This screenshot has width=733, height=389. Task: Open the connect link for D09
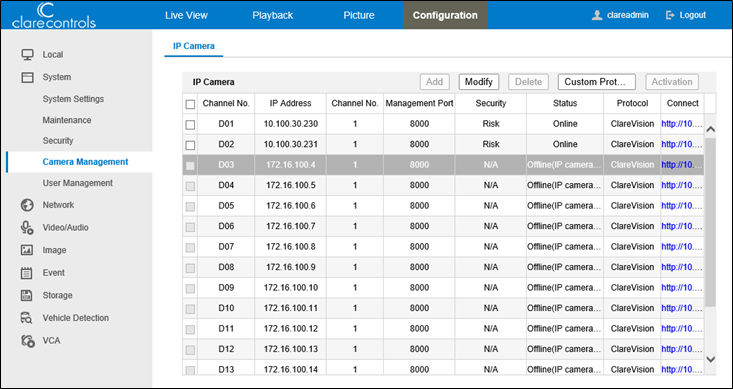[682, 288]
